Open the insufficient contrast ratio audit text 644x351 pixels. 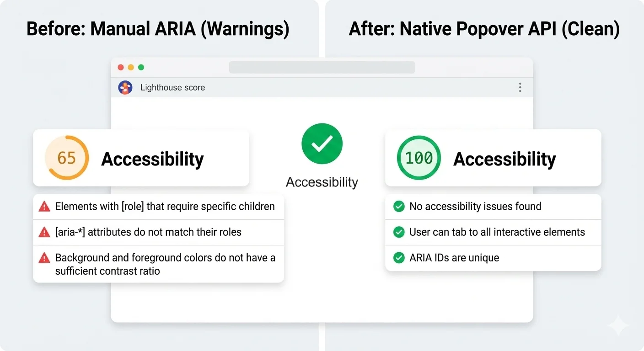tap(165, 264)
